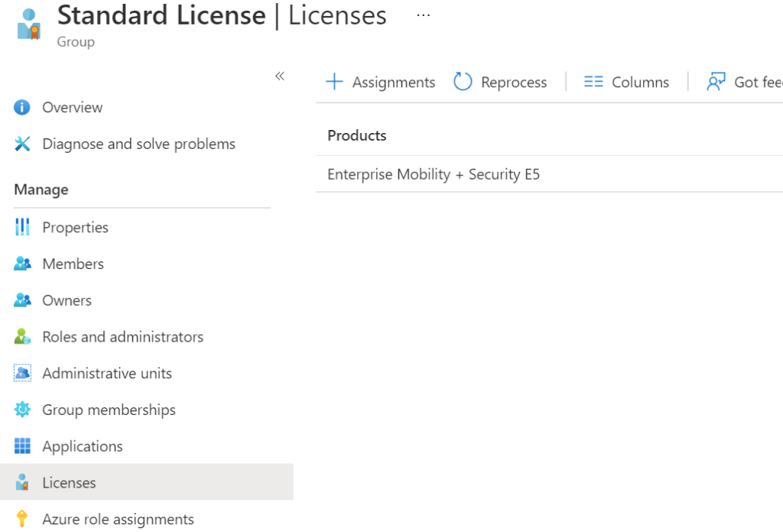The width and height of the screenshot is (783, 532).
Task: Click the feedback person icon
Action: [x=716, y=81]
